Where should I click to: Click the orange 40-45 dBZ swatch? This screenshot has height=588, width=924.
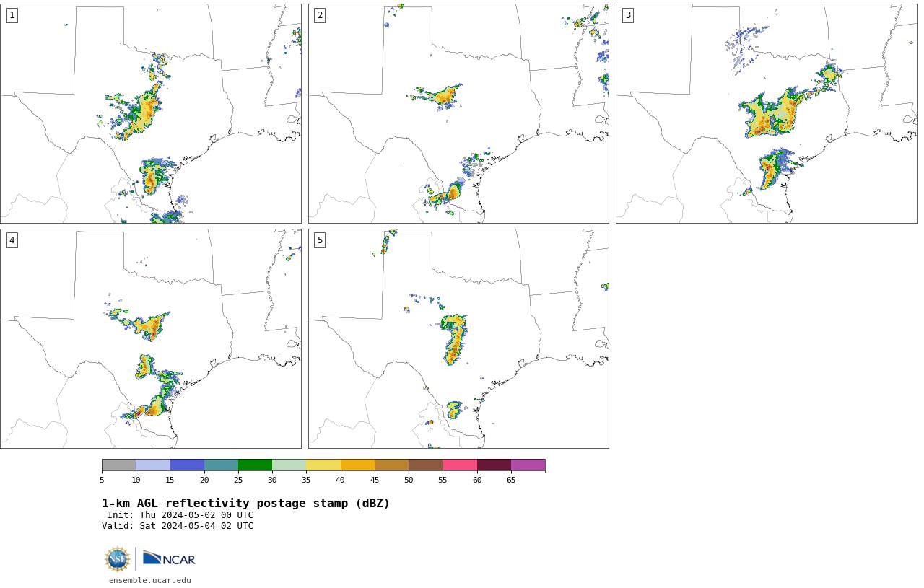pyautogui.click(x=357, y=465)
